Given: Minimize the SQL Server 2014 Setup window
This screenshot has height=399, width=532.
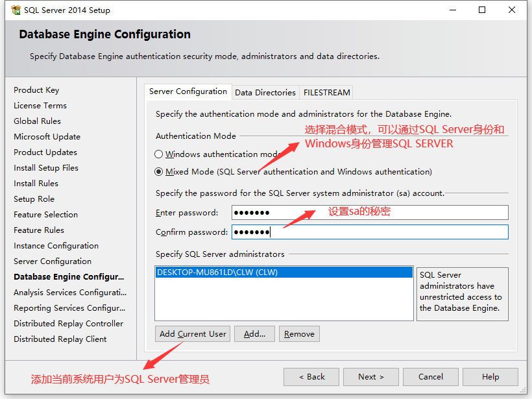Looking at the screenshot, I should point(453,10).
